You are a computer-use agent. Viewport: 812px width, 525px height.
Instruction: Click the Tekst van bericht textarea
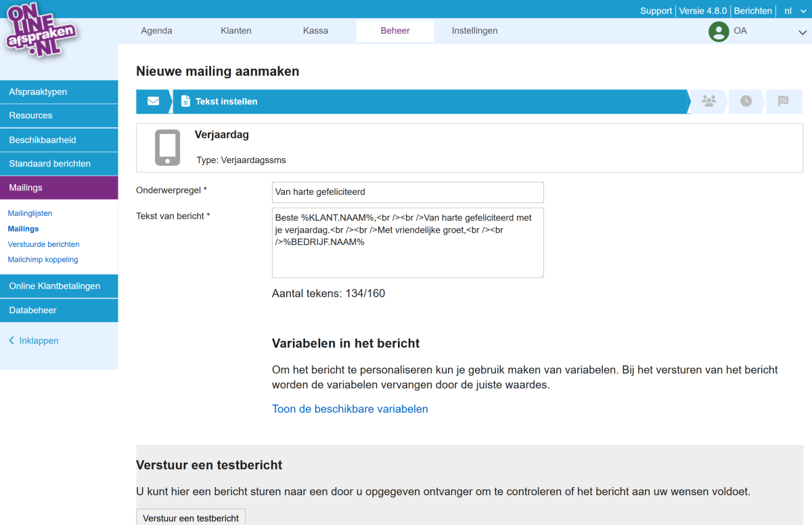407,243
